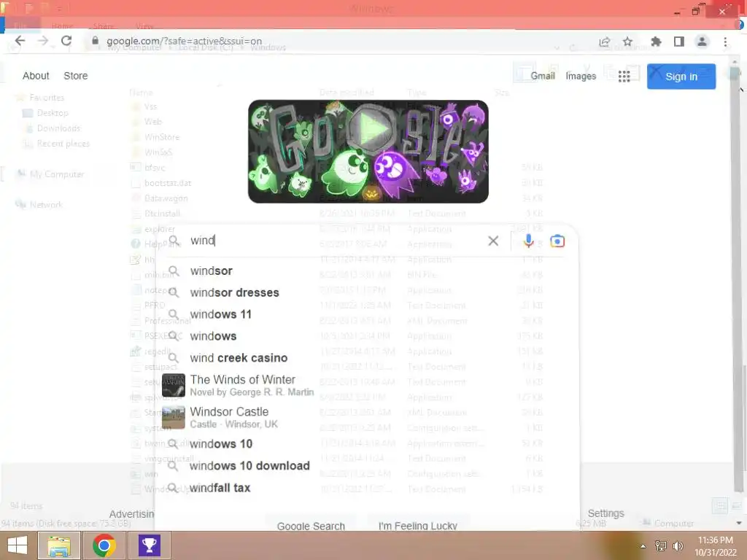
Task: Select bootstat.dat in the Explorer window
Action: coord(167,183)
